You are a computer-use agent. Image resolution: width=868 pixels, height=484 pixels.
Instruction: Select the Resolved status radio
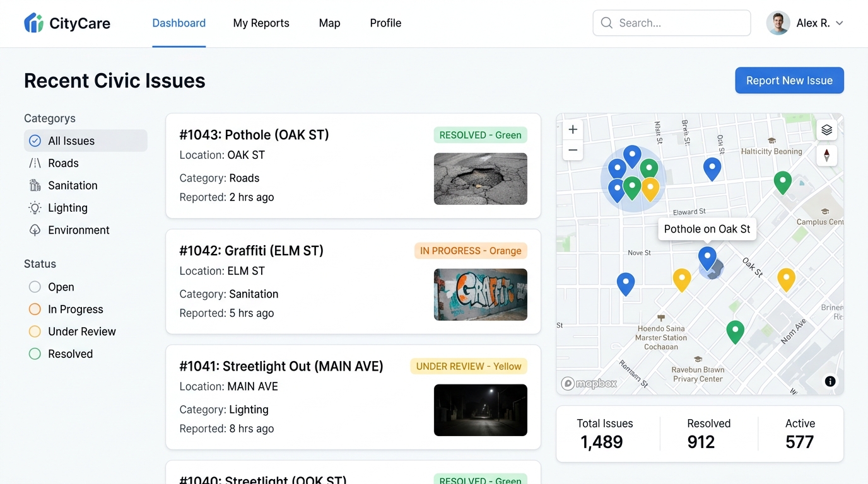(x=35, y=354)
